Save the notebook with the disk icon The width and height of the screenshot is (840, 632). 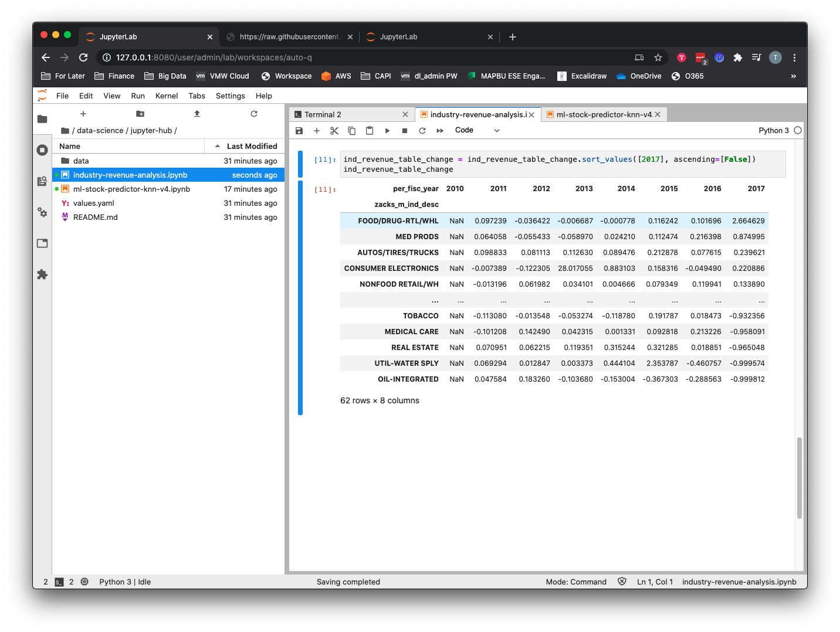point(299,131)
